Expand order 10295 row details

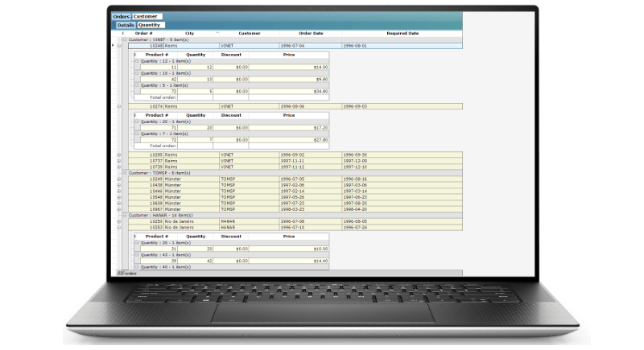click(x=119, y=154)
